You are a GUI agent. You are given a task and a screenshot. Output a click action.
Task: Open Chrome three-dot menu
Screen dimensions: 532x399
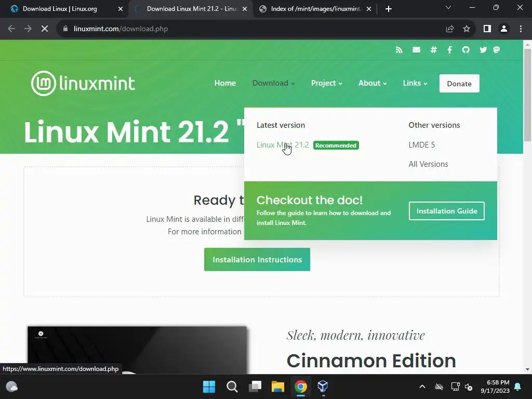pos(521,29)
